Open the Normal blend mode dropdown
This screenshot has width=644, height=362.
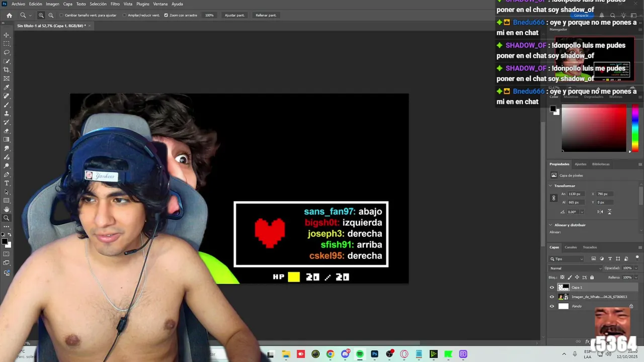(576, 268)
